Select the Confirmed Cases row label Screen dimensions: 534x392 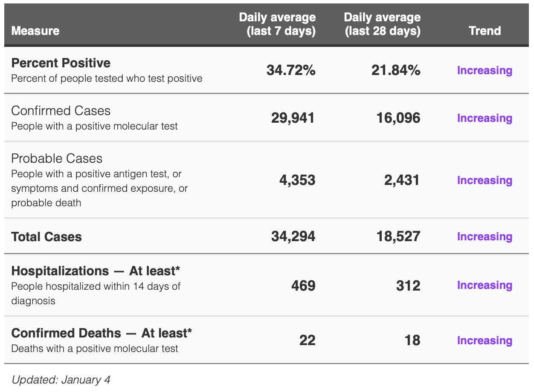point(61,111)
